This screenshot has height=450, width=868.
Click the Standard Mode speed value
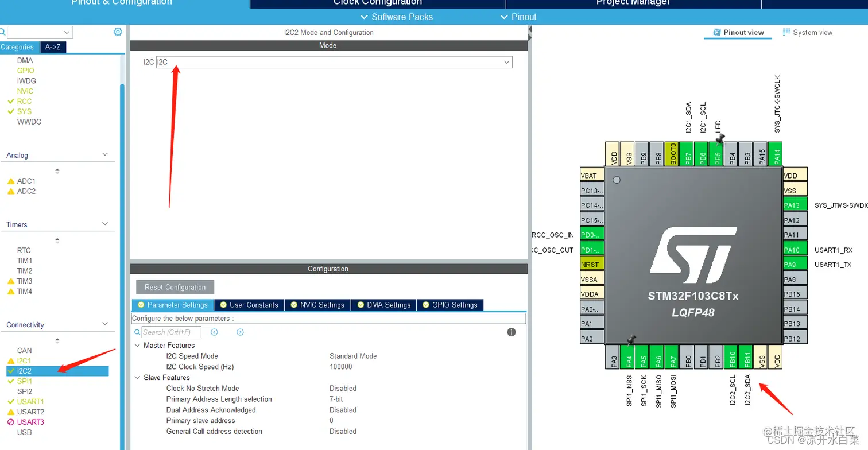pyautogui.click(x=353, y=356)
